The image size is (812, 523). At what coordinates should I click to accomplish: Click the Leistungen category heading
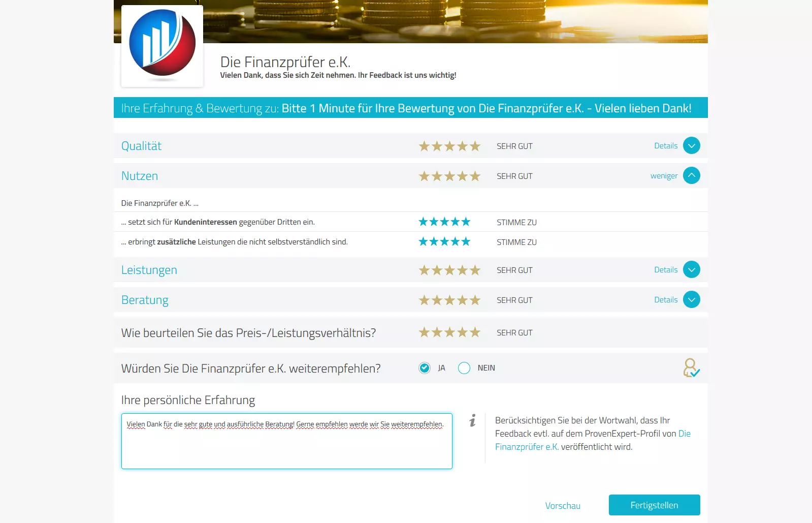pyautogui.click(x=149, y=270)
